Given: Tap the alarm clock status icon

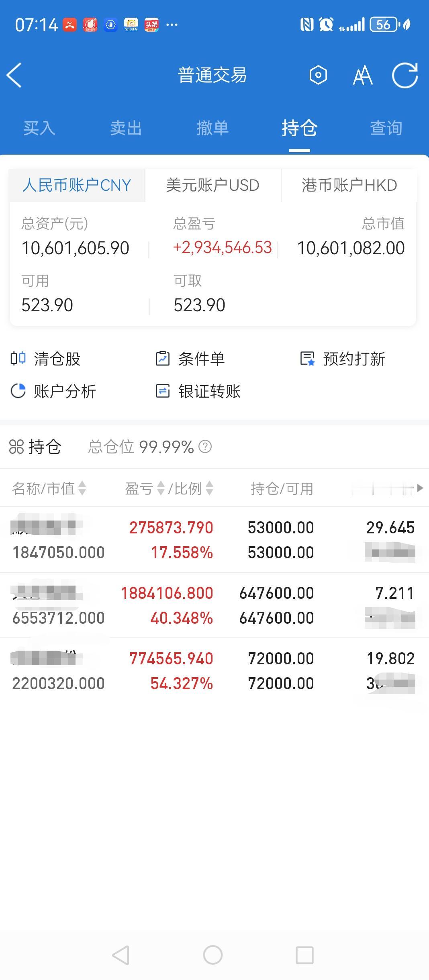Looking at the screenshot, I should click(x=326, y=25).
